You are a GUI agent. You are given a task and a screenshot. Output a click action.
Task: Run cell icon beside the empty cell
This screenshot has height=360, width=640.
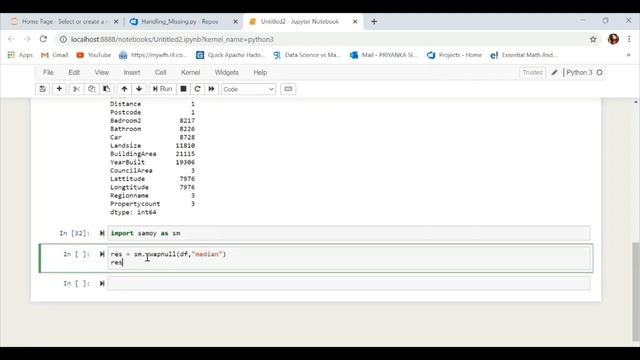(x=102, y=283)
